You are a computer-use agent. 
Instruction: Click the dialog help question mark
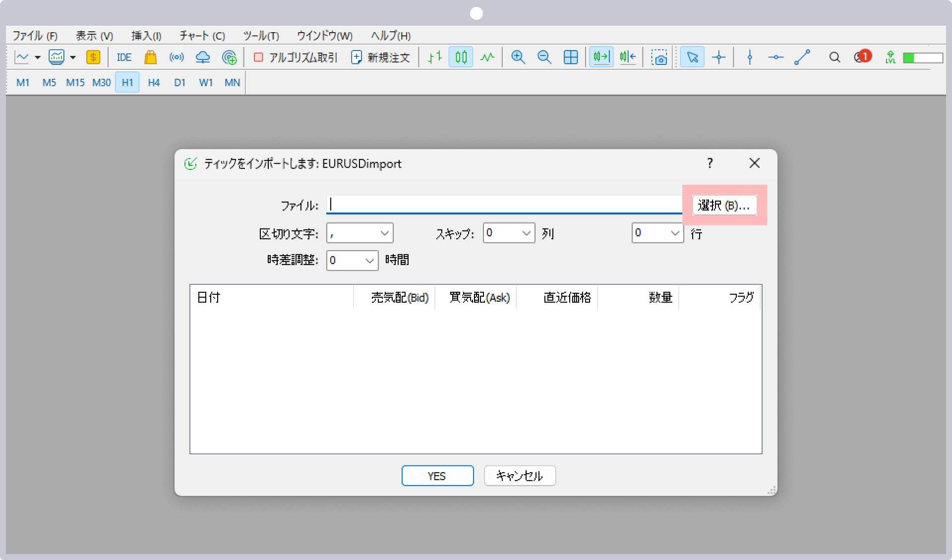pos(710,164)
